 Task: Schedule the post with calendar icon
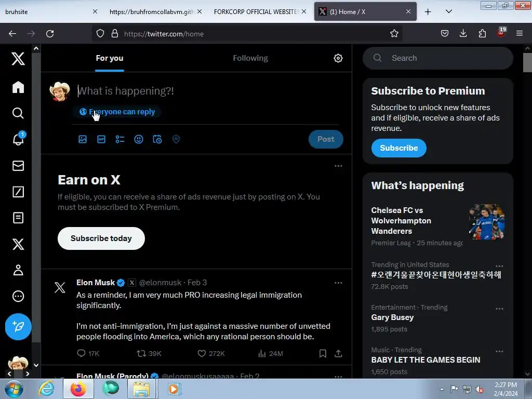pos(157,139)
